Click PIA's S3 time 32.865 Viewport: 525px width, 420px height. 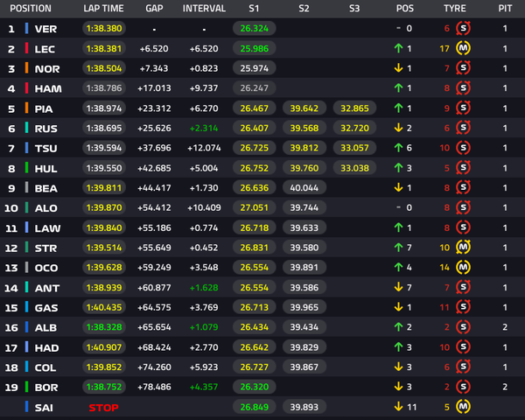point(354,108)
